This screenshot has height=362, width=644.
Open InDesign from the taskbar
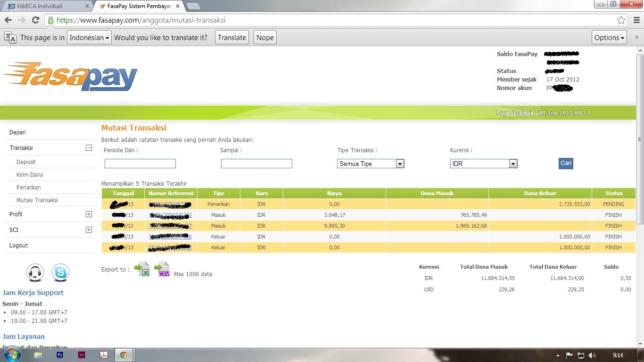pyautogui.click(x=82, y=355)
